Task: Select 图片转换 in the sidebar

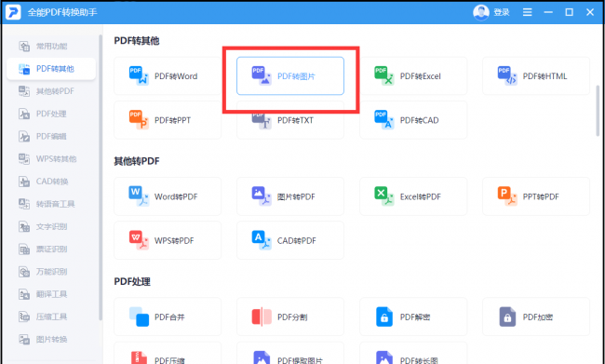Action: coord(51,339)
